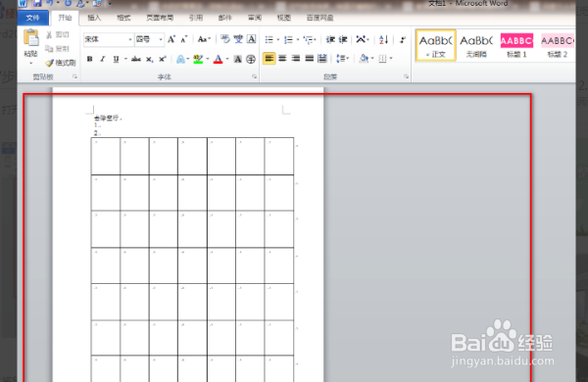Open font dialog launcher
Viewport: 588px width, 382px height.
click(x=254, y=76)
